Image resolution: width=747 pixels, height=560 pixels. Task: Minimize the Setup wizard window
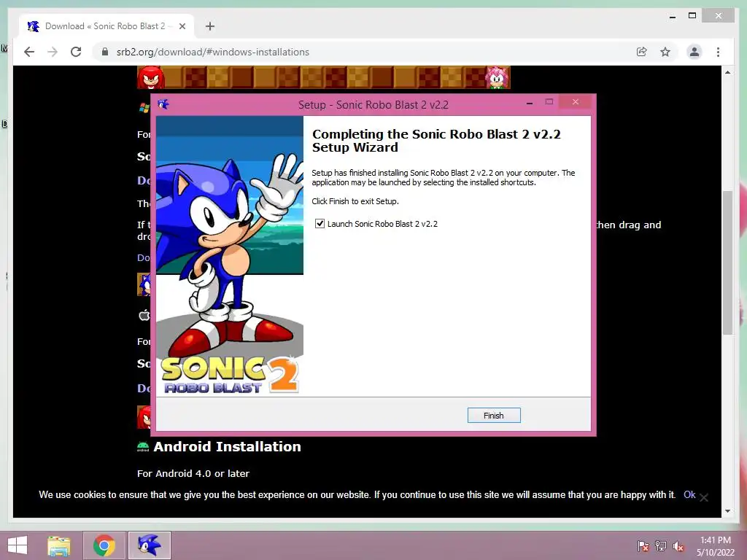click(530, 103)
